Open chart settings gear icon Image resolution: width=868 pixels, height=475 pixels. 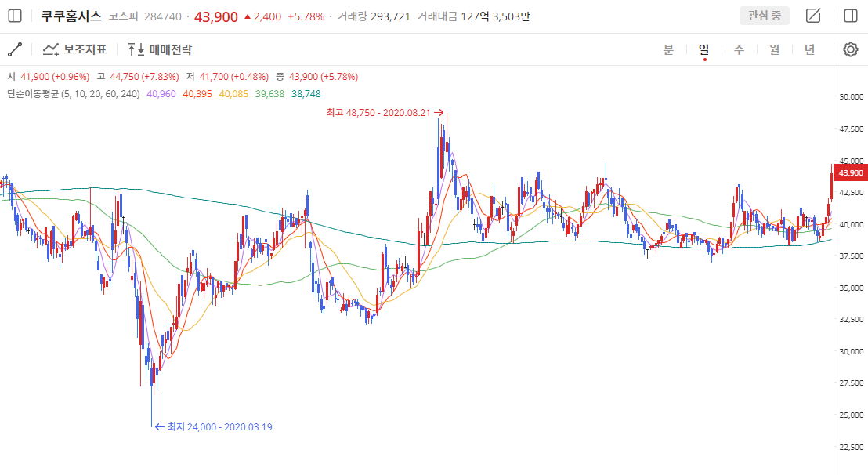click(x=850, y=49)
